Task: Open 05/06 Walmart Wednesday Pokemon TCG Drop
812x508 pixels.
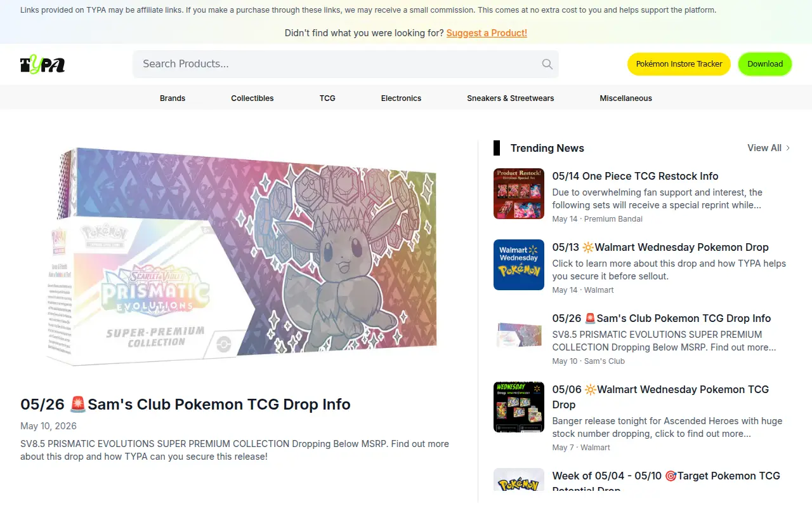Action: 660,397
